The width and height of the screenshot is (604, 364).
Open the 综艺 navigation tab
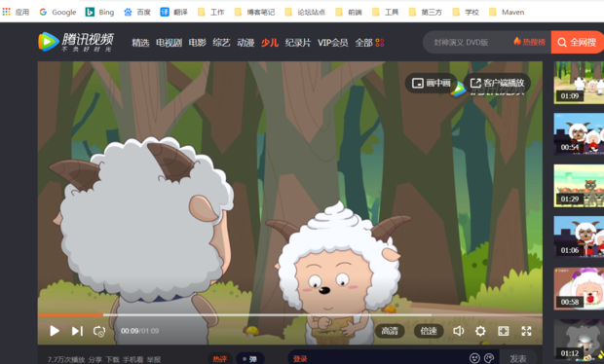click(221, 42)
